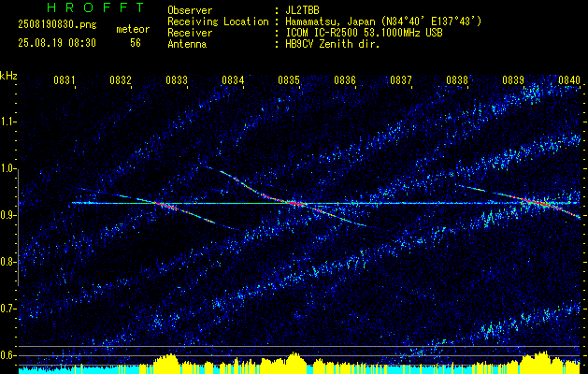
Task: Click the Observer field label
Action: [190, 10]
